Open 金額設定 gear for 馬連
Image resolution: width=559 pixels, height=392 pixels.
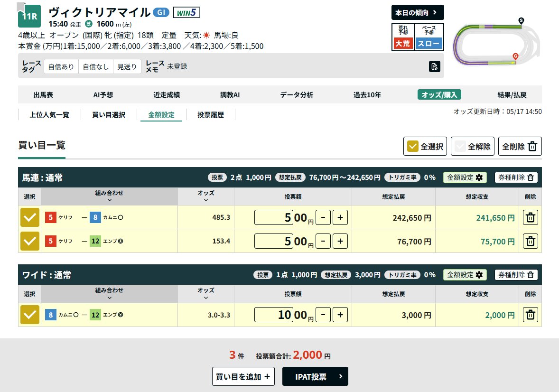pos(465,177)
